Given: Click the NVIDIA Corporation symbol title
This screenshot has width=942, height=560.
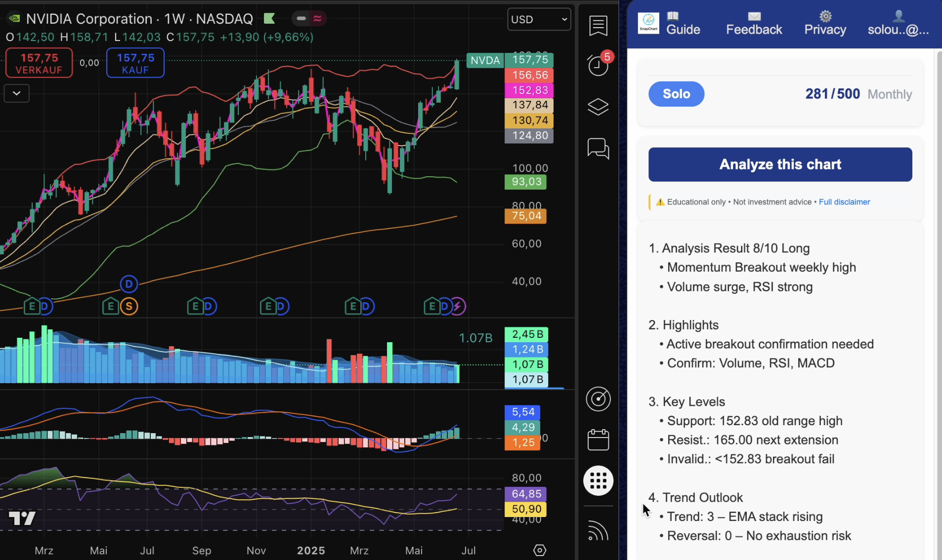Looking at the screenshot, I should 89,19.
